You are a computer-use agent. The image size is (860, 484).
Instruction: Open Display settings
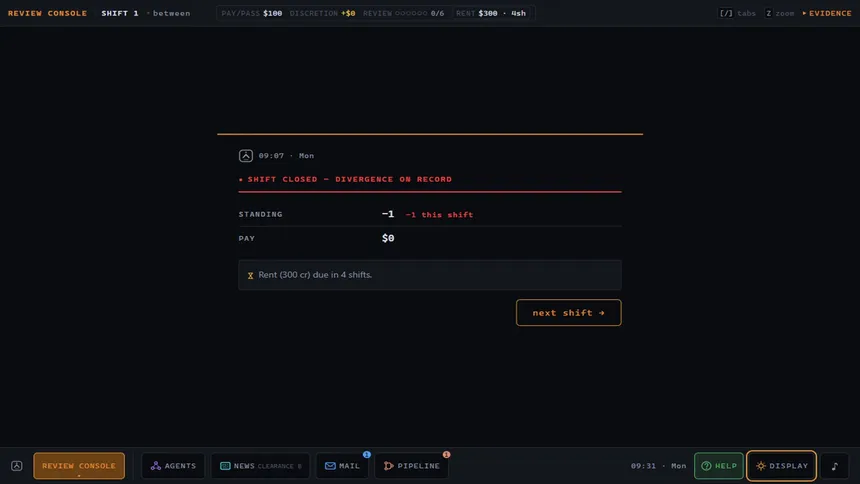pos(781,465)
